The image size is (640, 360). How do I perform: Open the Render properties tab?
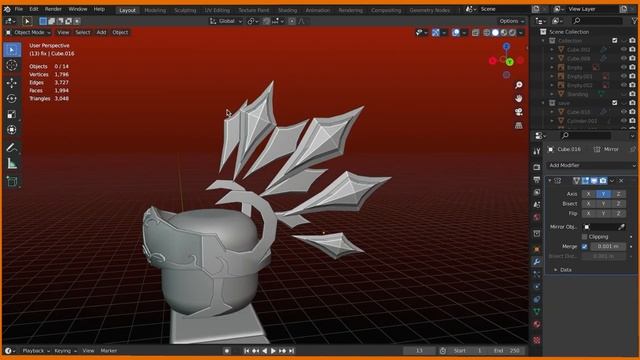coord(537,167)
